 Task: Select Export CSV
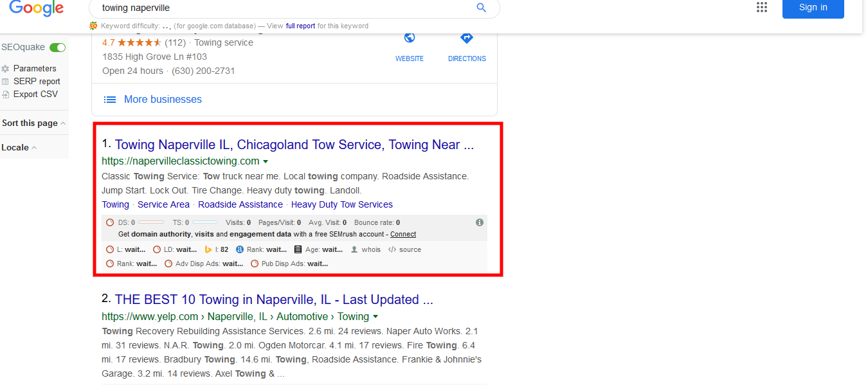click(x=35, y=94)
